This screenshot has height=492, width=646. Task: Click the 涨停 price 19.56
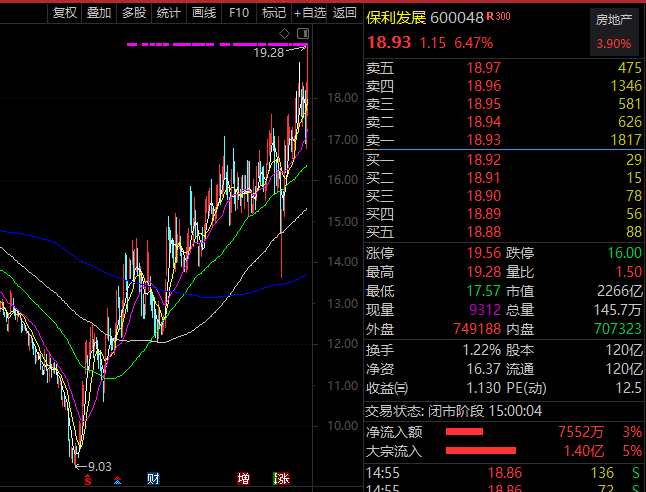tap(484, 253)
